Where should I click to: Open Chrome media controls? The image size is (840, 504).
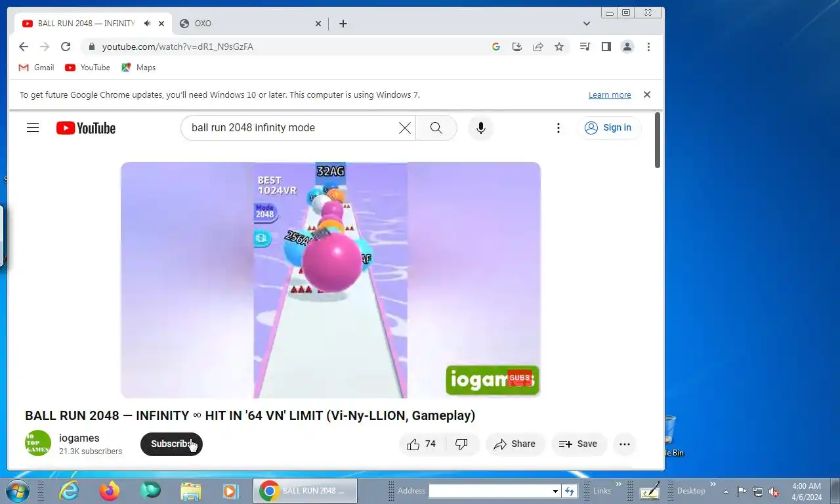click(585, 47)
